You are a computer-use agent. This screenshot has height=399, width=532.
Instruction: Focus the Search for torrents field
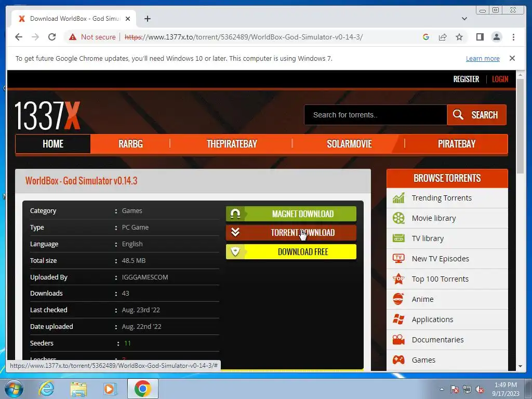(x=375, y=115)
